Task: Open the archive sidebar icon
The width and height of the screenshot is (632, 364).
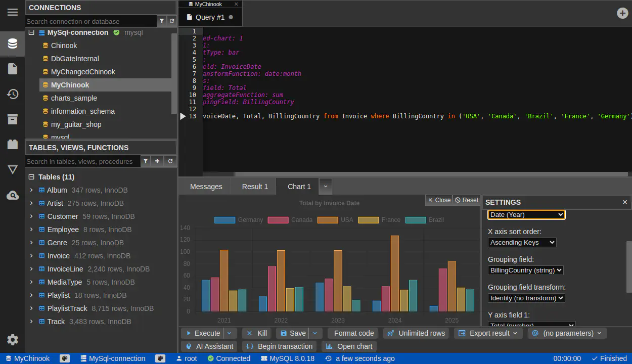Action: pyautogui.click(x=13, y=119)
